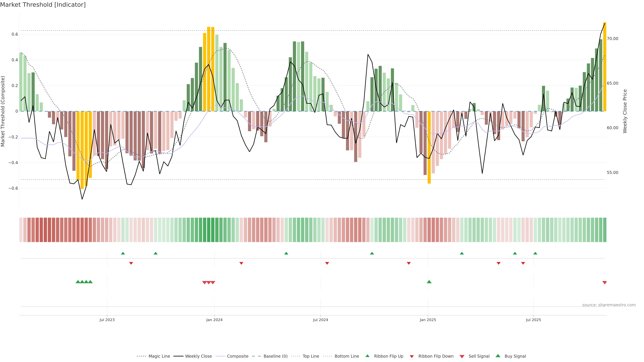Click the tall yellow bar at chart's right end

(x=604, y=67)
